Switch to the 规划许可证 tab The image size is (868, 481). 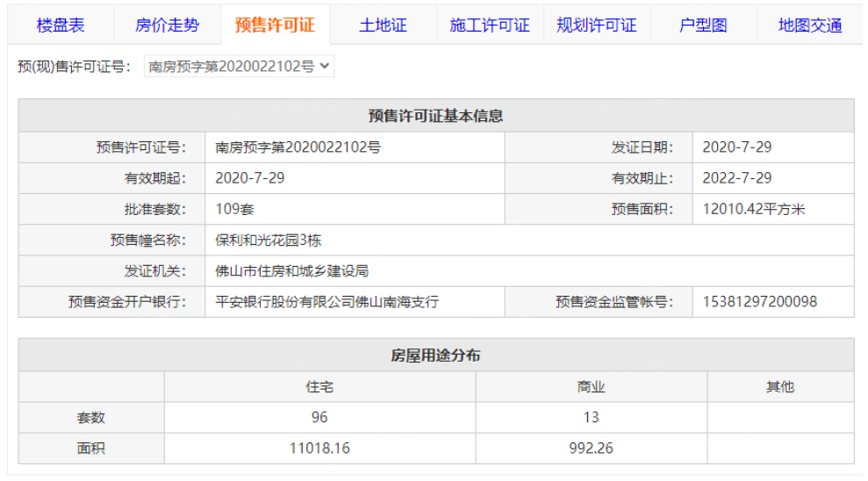[597, 25]
